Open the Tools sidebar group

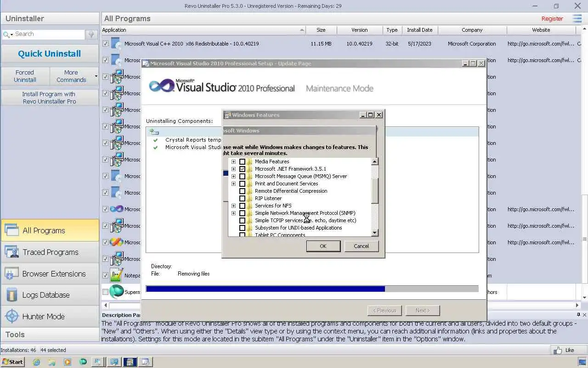point(50,334)
